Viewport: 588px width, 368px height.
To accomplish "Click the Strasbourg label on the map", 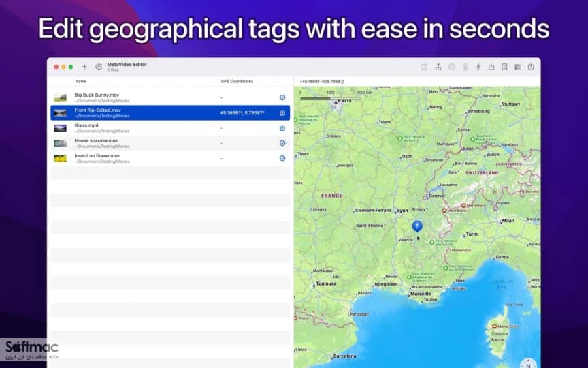I will click(x=478, y=112).
